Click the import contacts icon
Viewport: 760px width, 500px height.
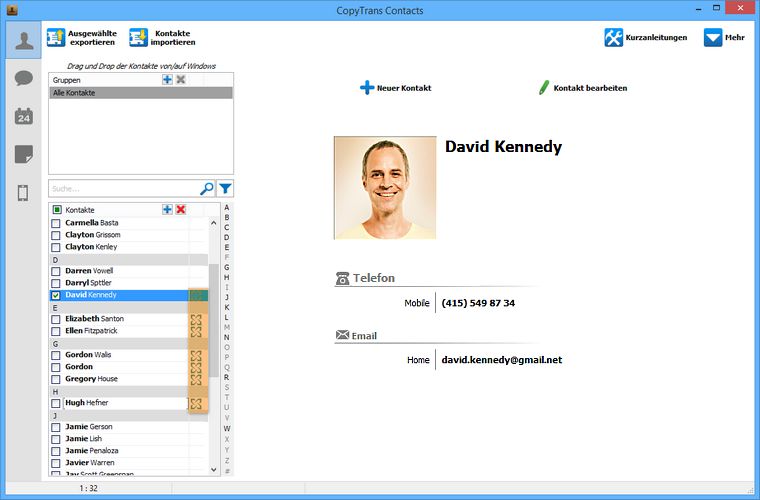(138, 38)
